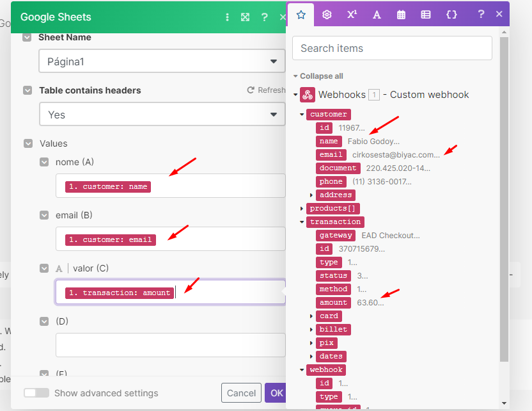The image size is (532, 411).
Task: Click the '1. transaction: amount' pill
Action: (120, 293)
